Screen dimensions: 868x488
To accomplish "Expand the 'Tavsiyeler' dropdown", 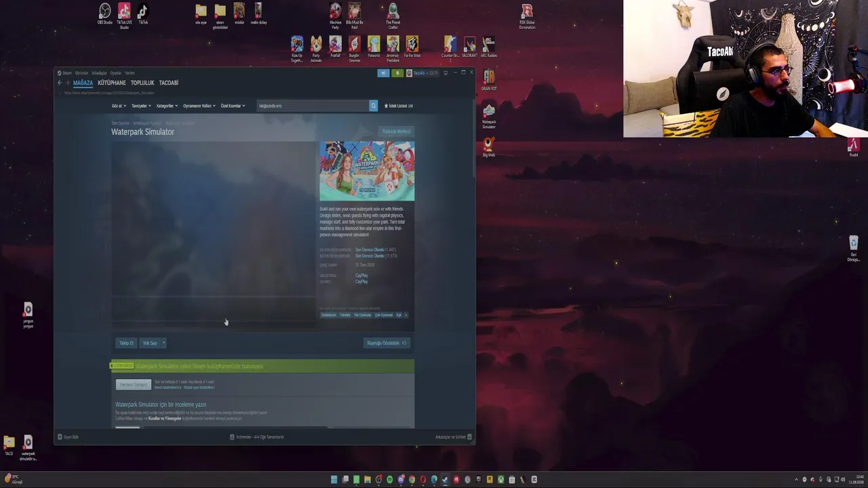I will pos(141,106).
